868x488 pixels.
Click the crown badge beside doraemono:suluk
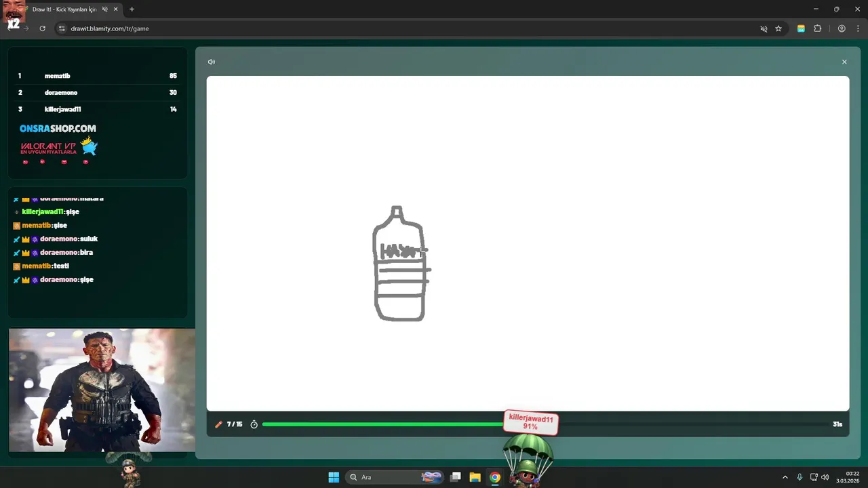[26, 239]
